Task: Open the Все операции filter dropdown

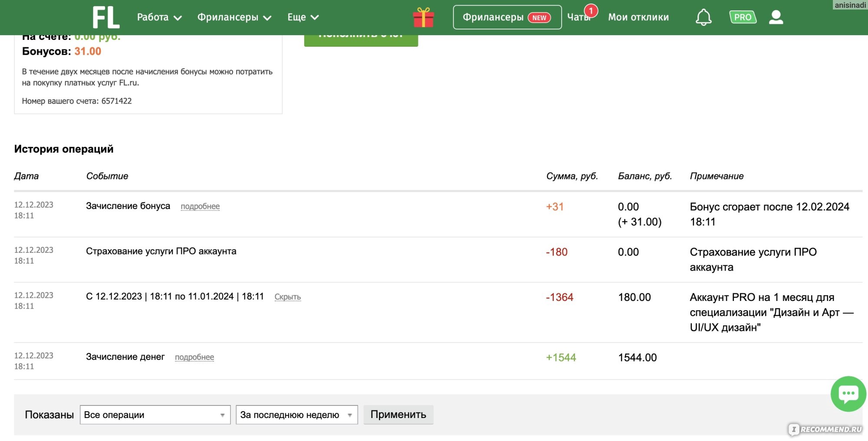Action: (155, 415)
